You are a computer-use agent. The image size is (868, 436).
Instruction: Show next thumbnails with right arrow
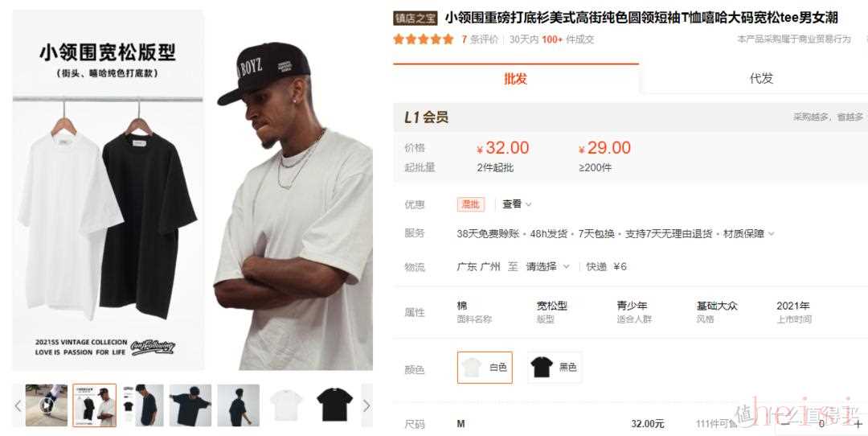[366, 405]
